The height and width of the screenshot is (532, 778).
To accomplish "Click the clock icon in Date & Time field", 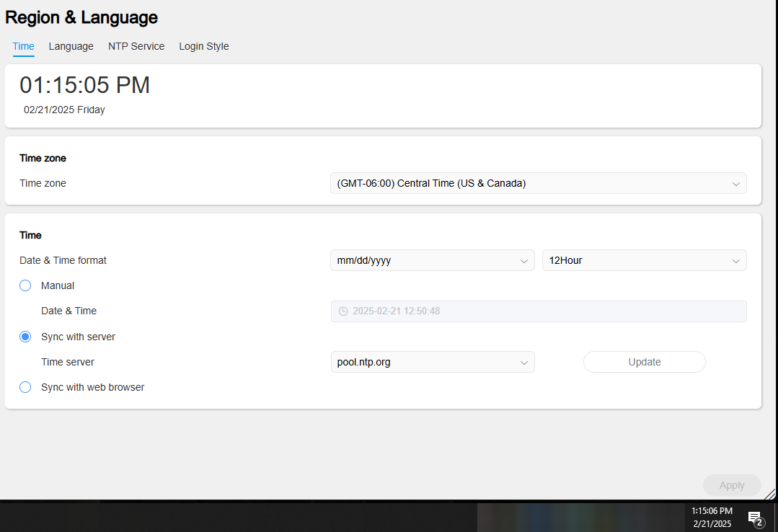I will point(343,311).
